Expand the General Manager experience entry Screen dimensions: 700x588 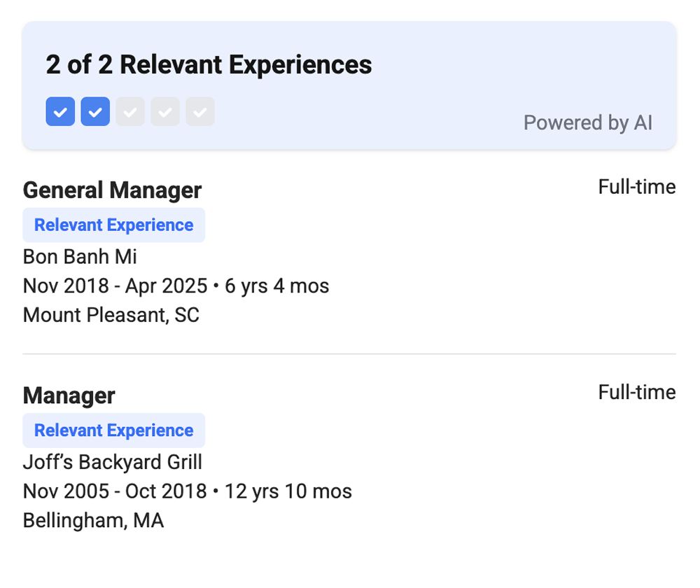(112, 190)
